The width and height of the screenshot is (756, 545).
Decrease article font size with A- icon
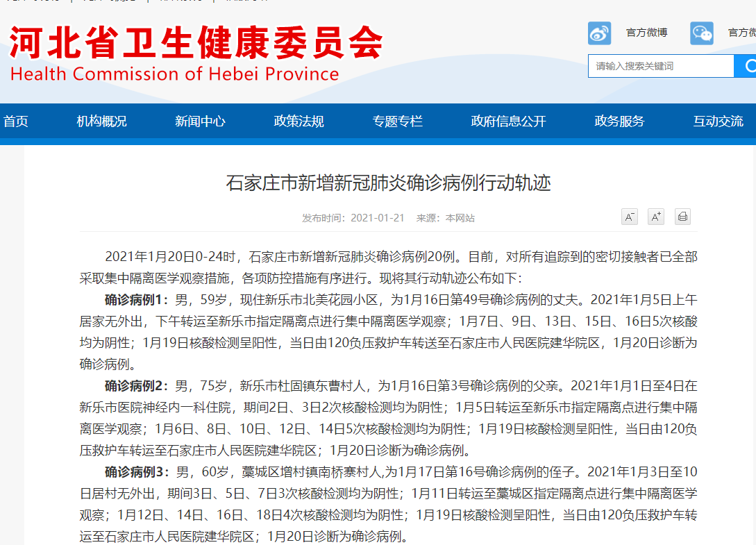click(629, 217)
